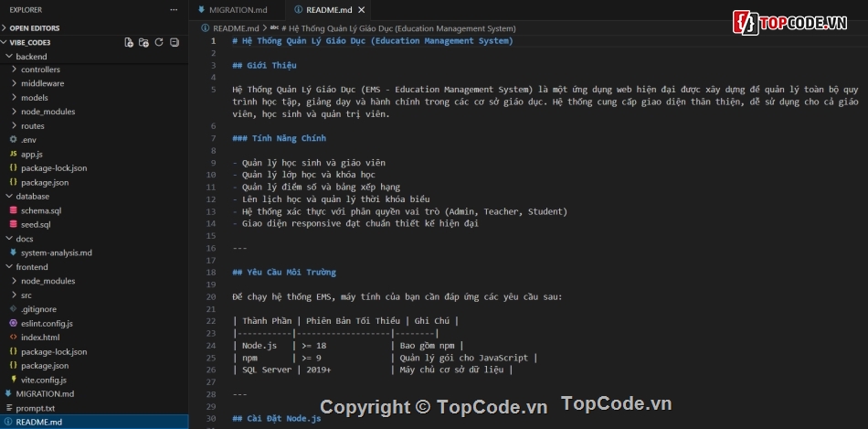The image size is (868, 429).
Task: Open system-analysis.md file
Action: pos(57,252)
